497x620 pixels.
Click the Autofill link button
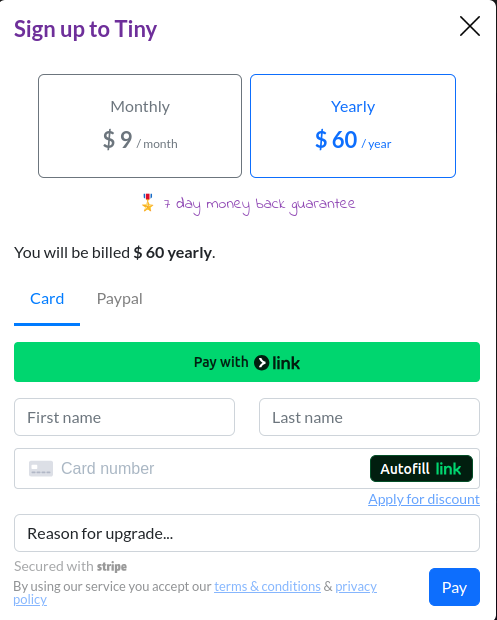coord(421,469)
